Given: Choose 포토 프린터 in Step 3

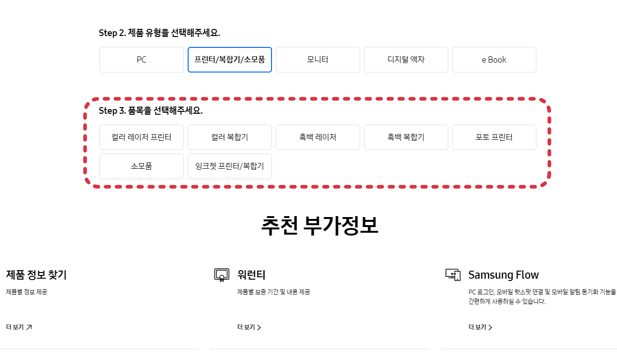Looking at the screenshot, I should click(494, 137).
